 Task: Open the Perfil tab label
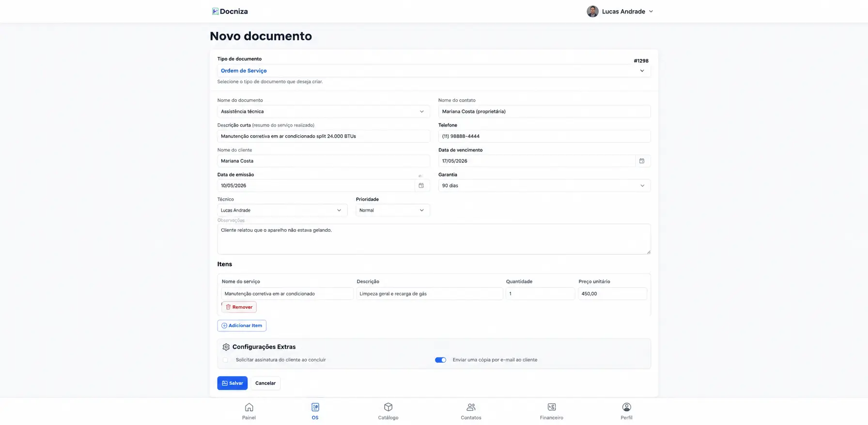coord(626,418)
